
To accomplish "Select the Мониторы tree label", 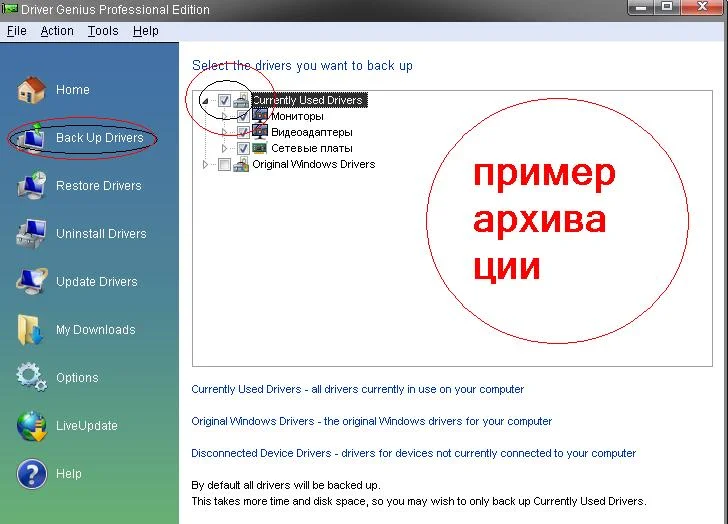I will coord(298,116).
